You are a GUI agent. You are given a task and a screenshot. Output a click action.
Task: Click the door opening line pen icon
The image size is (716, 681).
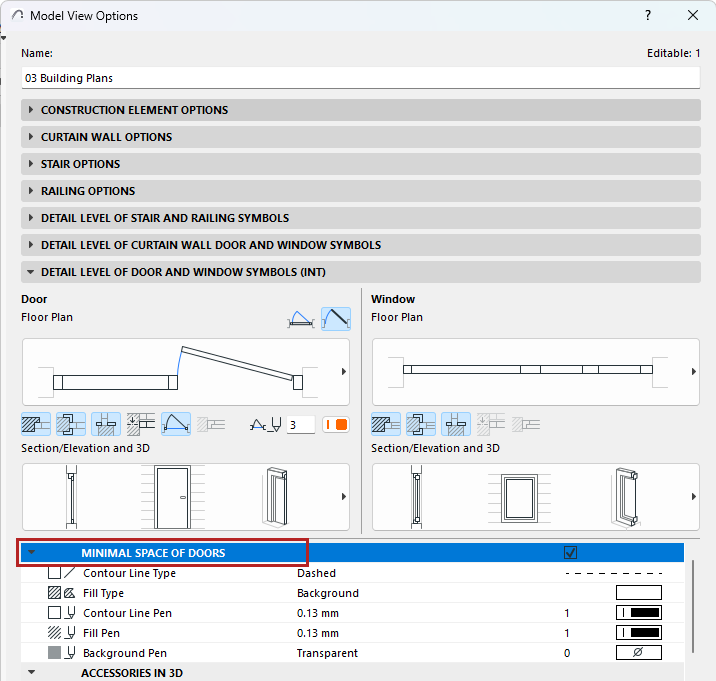[x=265, y=425]
